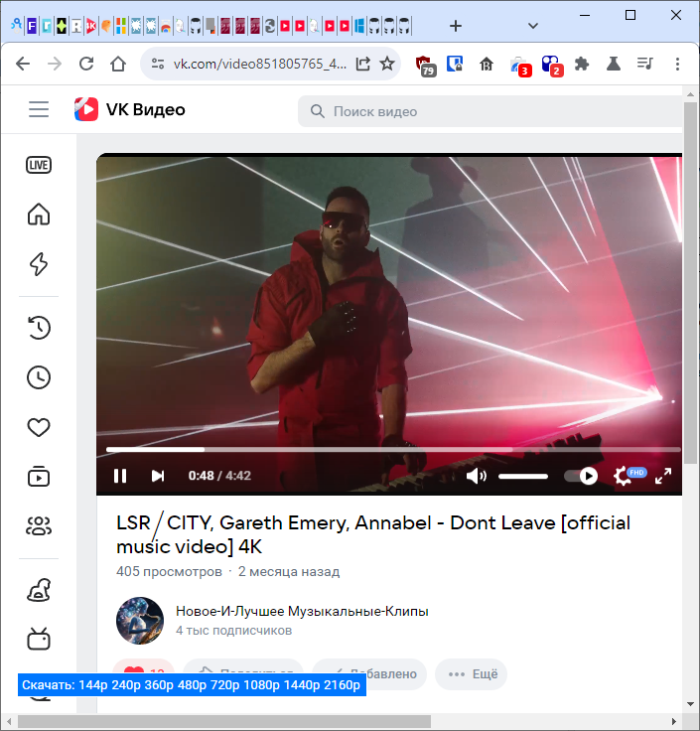700x731 pixels.
Task: Open video quality settings gear (FHD)
Action: (628, 476)
